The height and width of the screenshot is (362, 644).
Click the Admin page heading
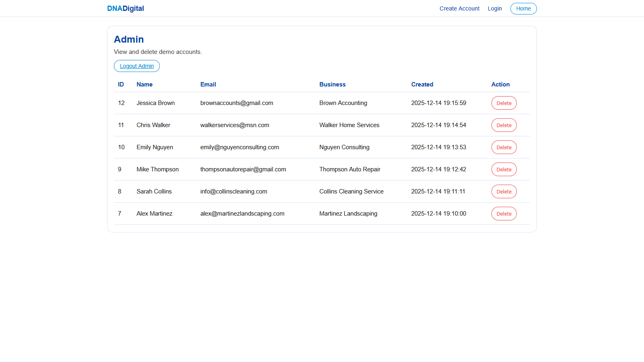click(x=129, y=39)
